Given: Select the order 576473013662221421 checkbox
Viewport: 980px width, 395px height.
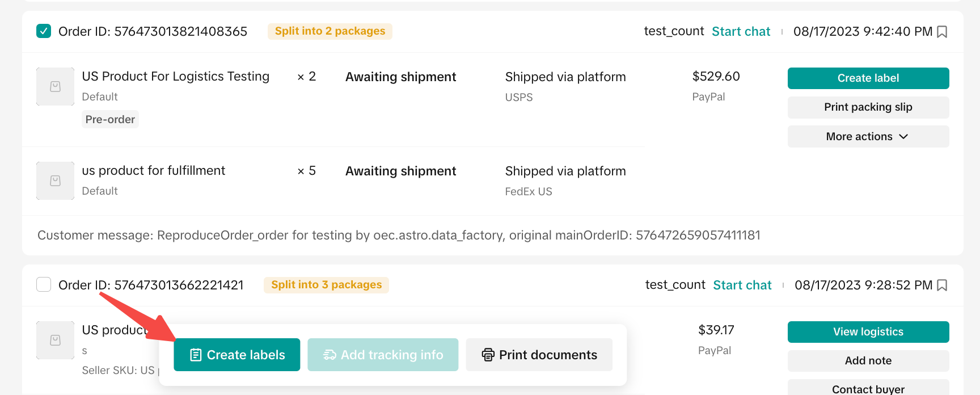Looking at the screenshot, I should click(44, 284).
